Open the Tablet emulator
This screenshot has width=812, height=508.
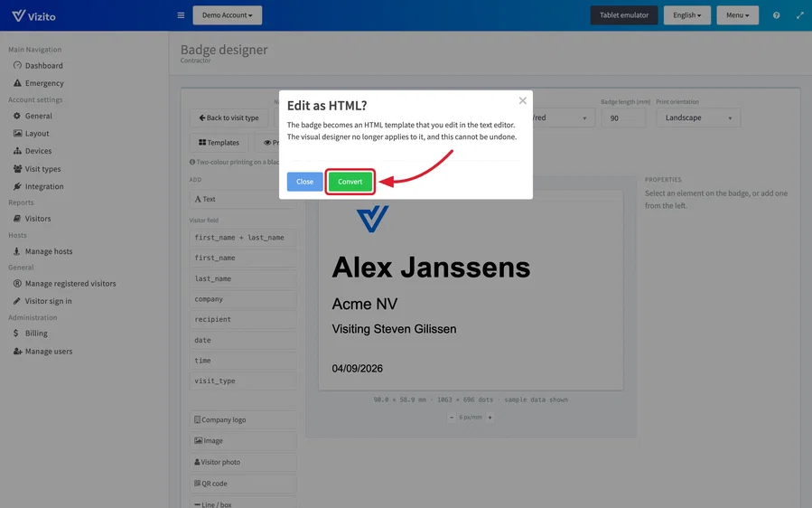click(624, 15)
